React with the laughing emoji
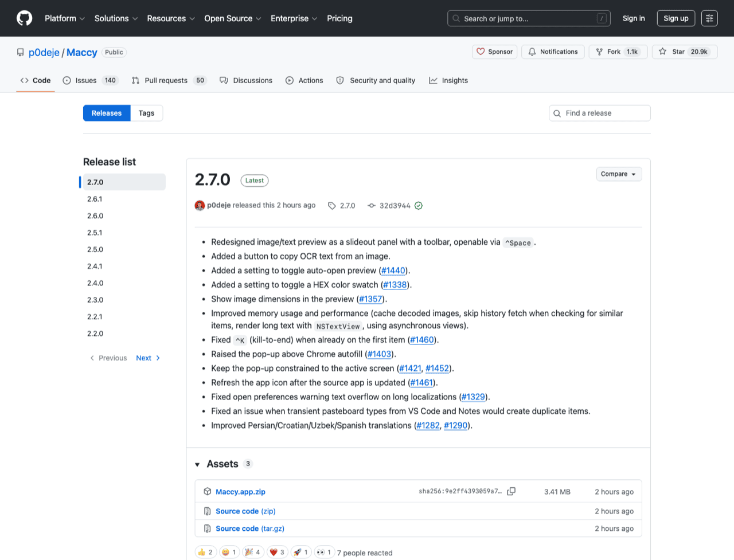Image resolution: width=734 pixels, height=560 pixels. tap(229, 552)
